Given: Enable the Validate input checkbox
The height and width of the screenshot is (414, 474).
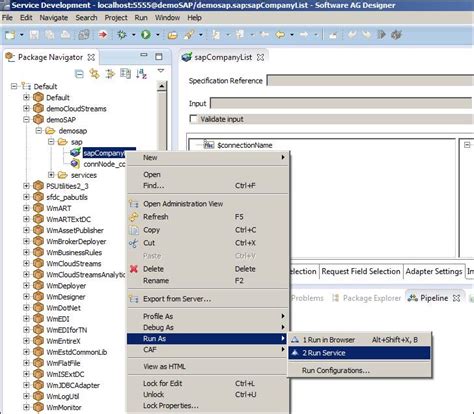Looking at the screenshot, I should point(193,119).
